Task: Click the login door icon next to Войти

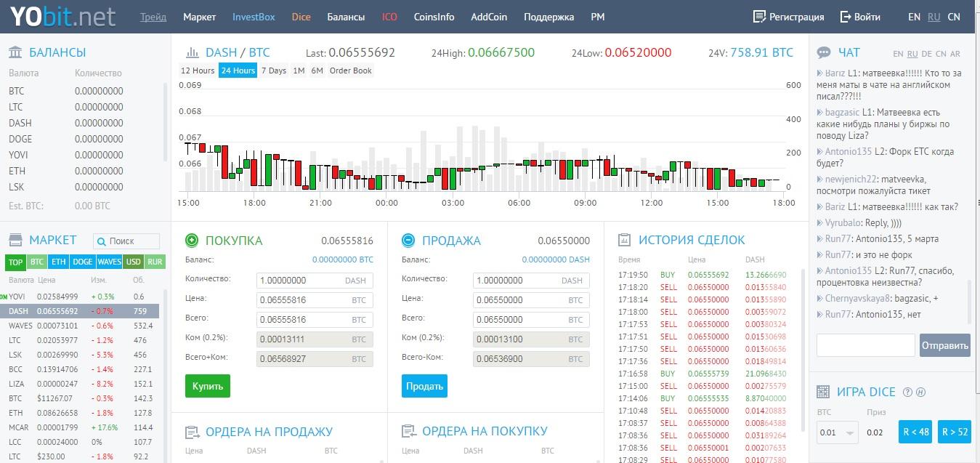Action: 846,16
